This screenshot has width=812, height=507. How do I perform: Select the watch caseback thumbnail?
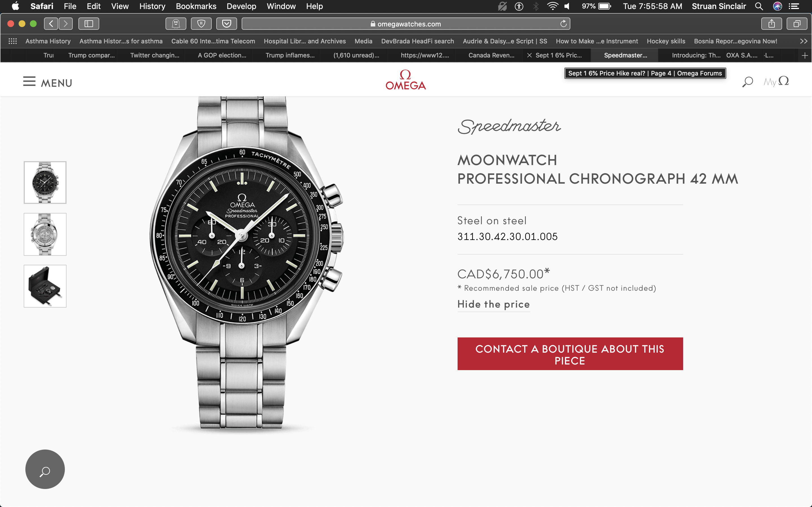pyautogui.click(x=45, y=234)
